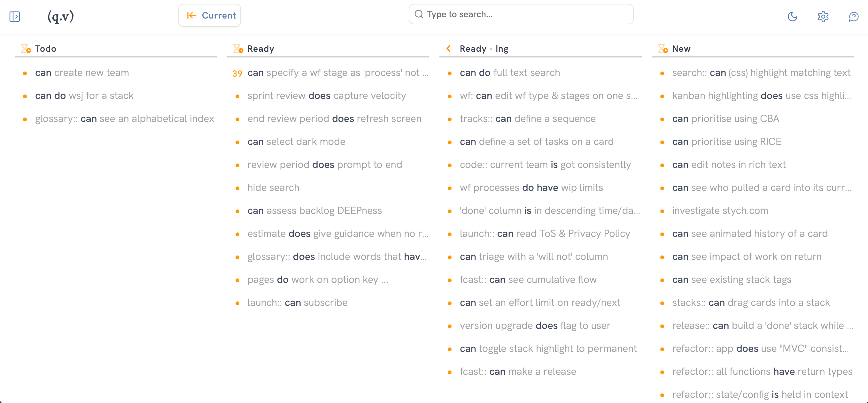Open the help chat icon
The height and width of the screenshot is (403, 868).
[x=853, y=16]
